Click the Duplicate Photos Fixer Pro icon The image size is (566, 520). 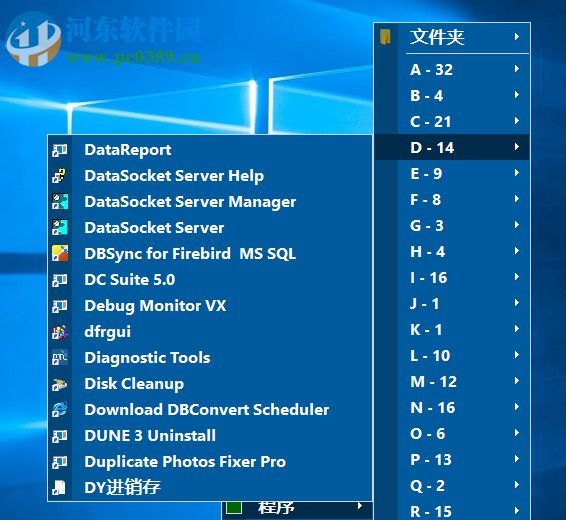pos(60,462)
